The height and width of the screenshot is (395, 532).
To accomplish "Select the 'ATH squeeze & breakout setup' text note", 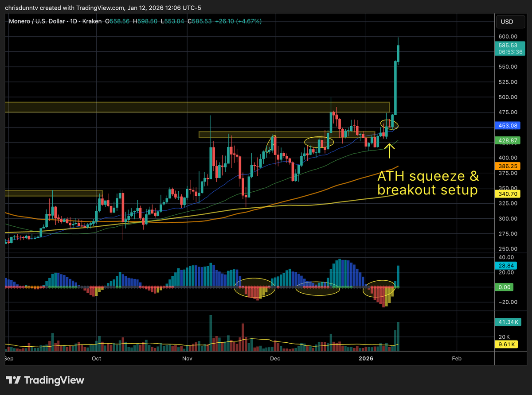I will [428, 183].
